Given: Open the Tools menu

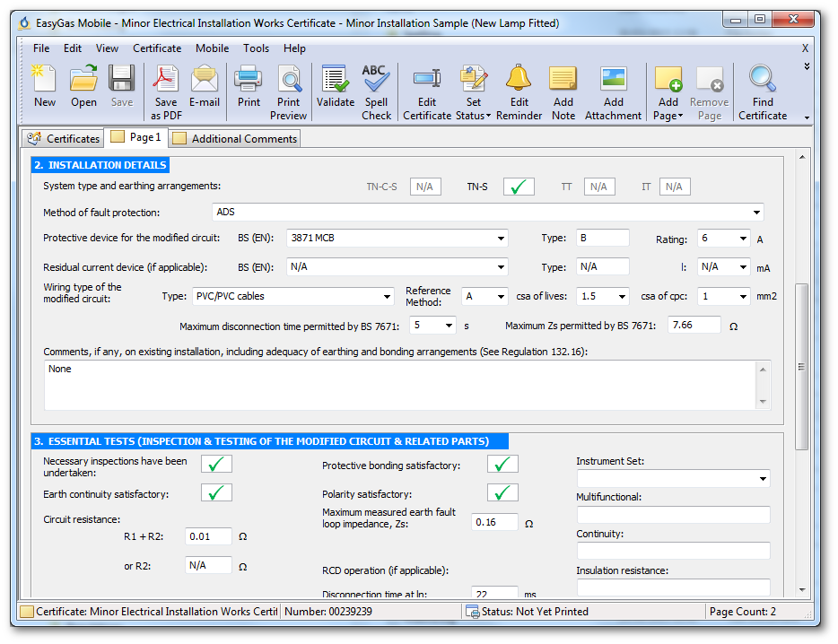Looking at the screenshot, I should [256, 48].
